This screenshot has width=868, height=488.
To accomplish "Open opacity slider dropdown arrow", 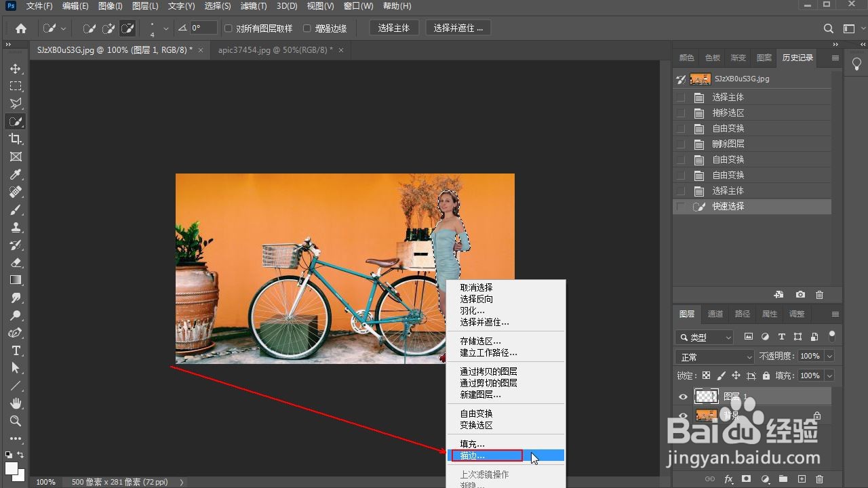I will [x=829, y=356].
